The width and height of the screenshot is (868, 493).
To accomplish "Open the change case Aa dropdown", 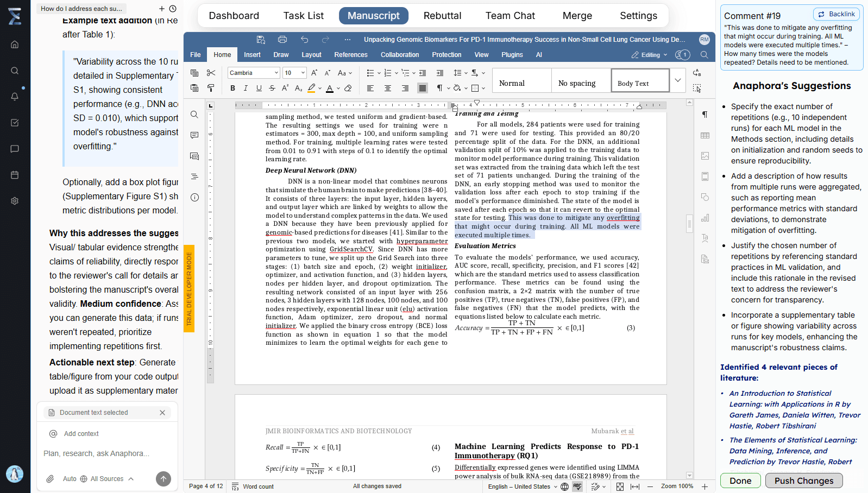I will (344, 73).
